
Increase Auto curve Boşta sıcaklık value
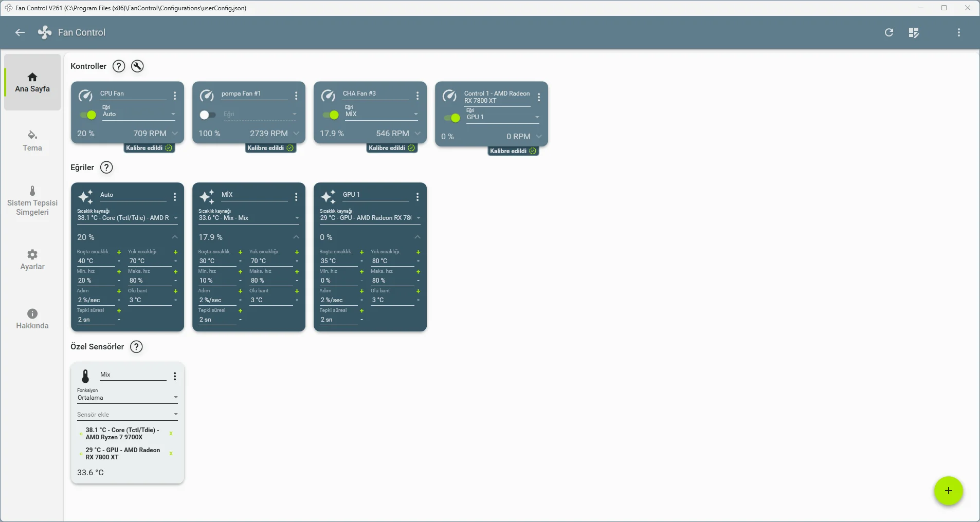(x=119, y=252)
